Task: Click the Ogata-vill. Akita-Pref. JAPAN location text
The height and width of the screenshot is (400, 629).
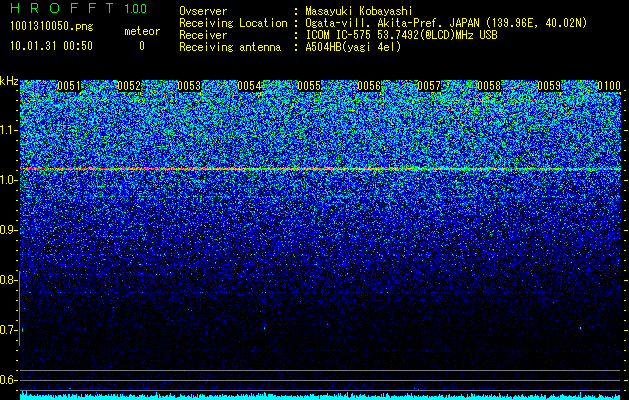Action: [x=446, y=23]
